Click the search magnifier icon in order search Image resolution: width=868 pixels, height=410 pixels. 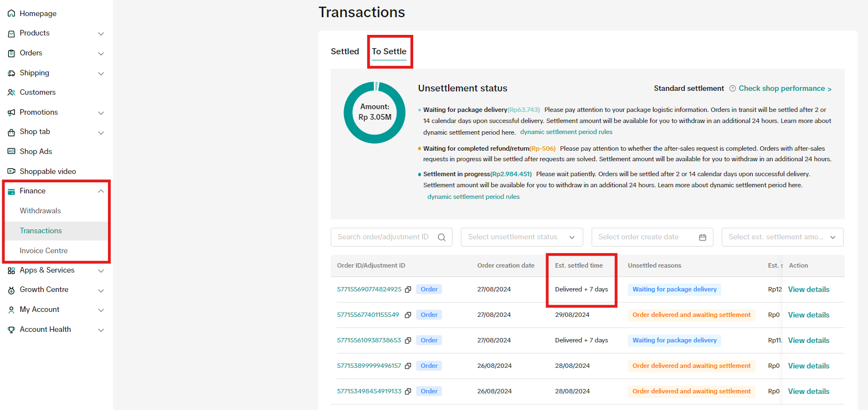[441, 237]
